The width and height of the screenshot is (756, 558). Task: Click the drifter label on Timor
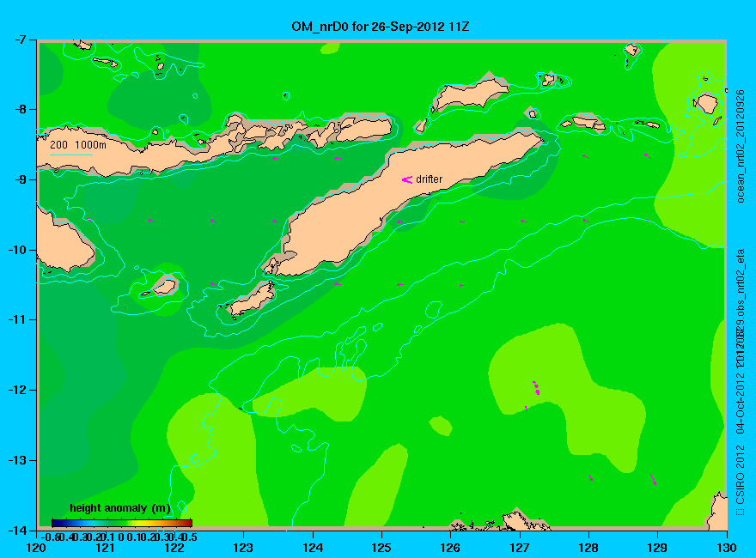pyautogui.click(x=429, y=179)
